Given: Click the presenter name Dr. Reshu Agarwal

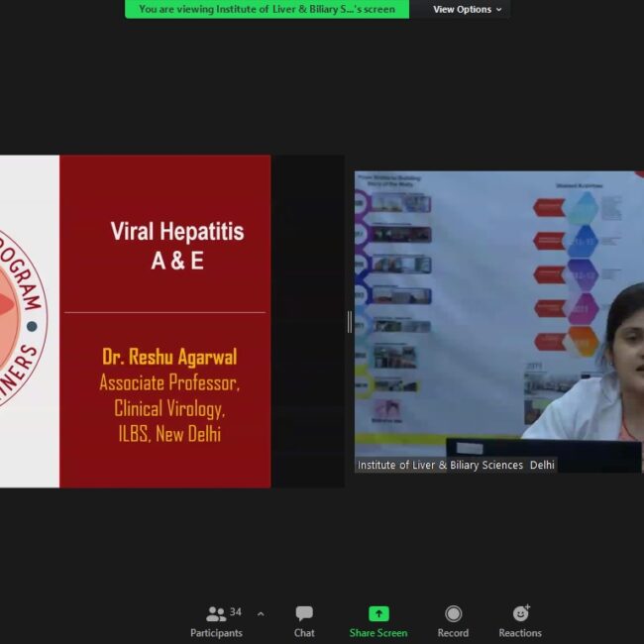Looking at the screenshot, I should click(x=169, y=357).
